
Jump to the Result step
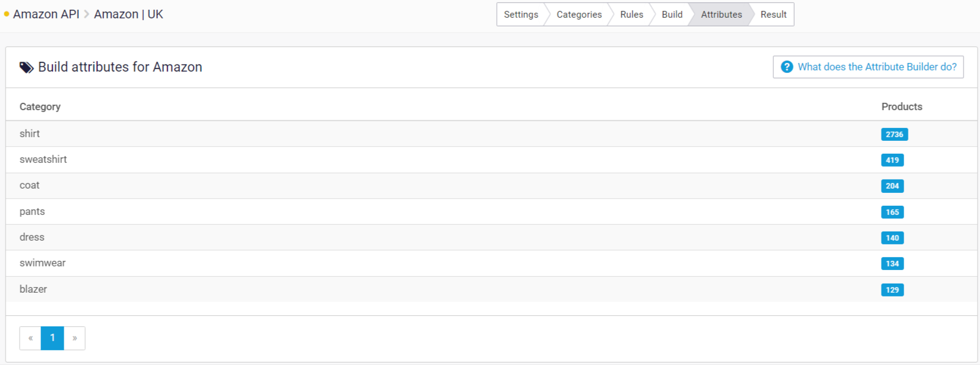coord(773,15)
